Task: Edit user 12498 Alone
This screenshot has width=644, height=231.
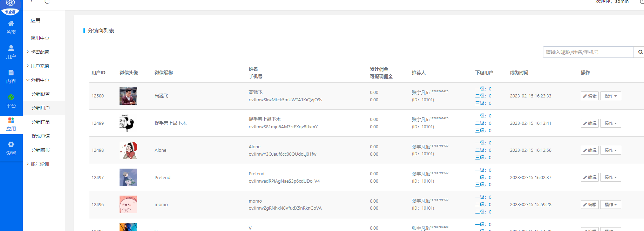Action: click(x=590, y=150)
